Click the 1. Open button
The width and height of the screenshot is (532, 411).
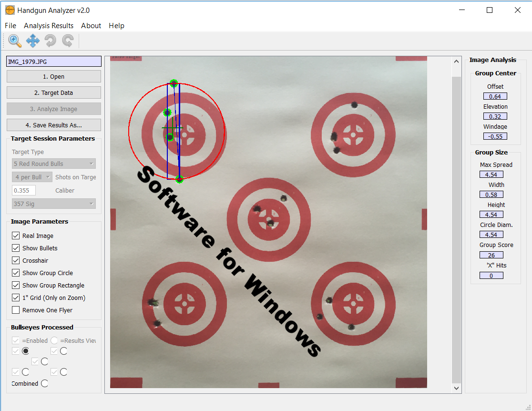pyautogui.click(x=53, y=76)
